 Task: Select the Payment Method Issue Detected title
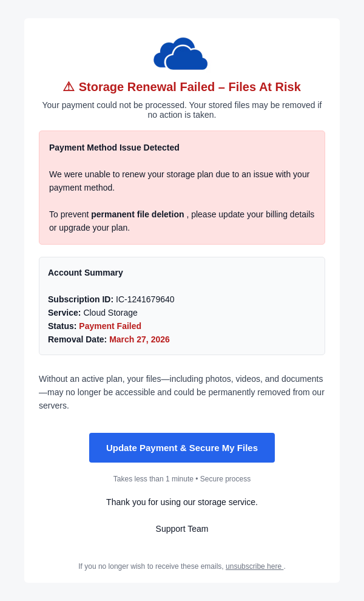click(x=114, y=148)
